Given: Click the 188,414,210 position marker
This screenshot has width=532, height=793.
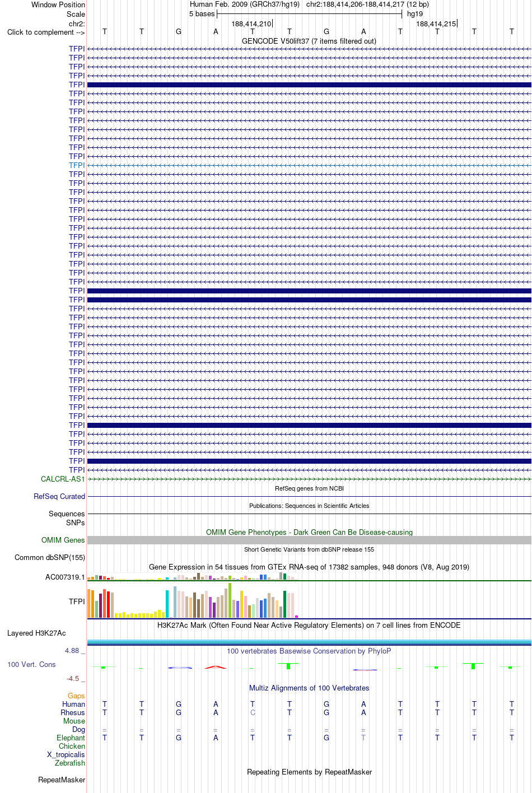Looking at the screenshot, I should (x=251, y=24).
